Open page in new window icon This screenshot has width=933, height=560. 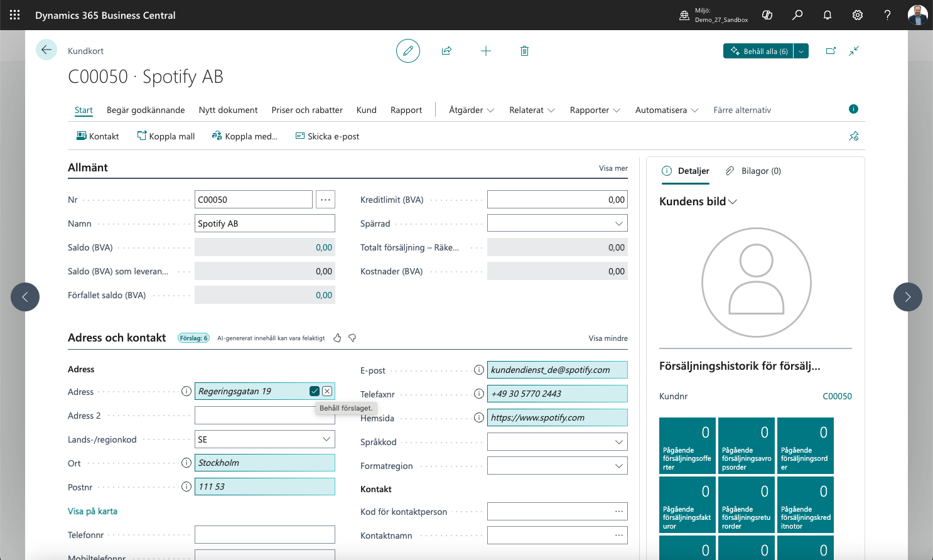(831, 51)
